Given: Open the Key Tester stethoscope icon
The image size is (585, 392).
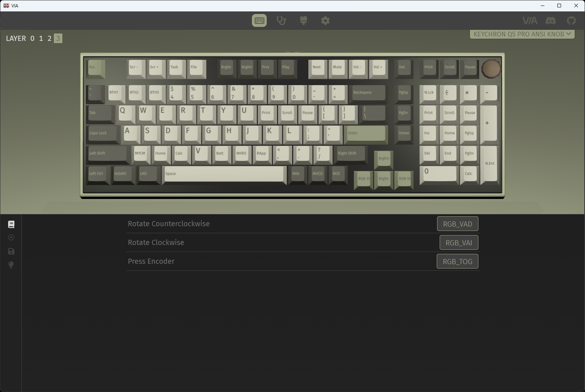Looking at the screenshot, I should point(281,21).
